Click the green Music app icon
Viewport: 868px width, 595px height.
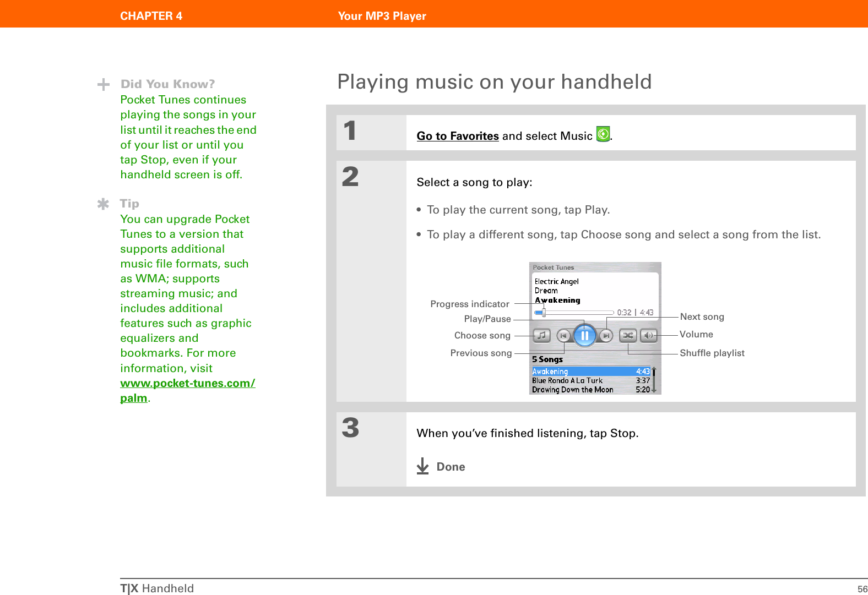click(603, 134)
